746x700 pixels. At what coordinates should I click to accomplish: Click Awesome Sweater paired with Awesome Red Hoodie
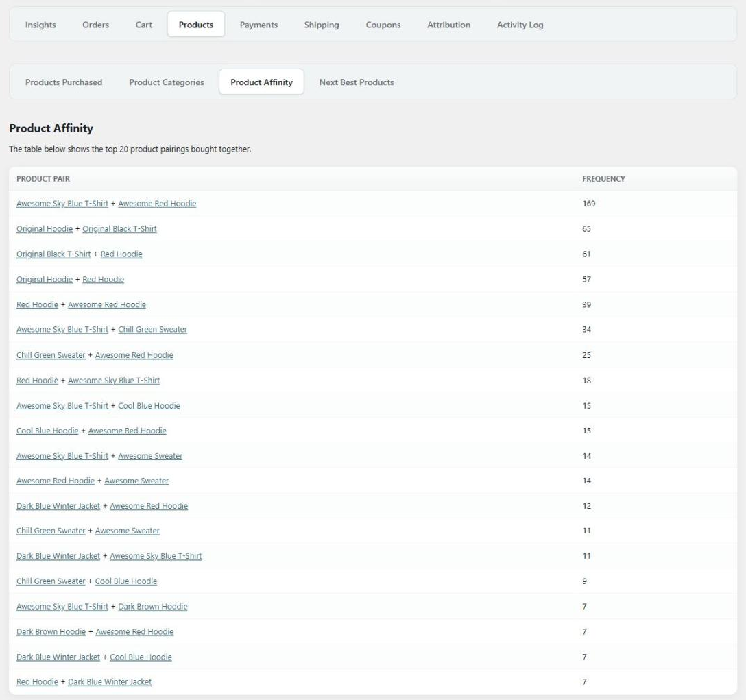pyautogui.click(x=136, y=481)
